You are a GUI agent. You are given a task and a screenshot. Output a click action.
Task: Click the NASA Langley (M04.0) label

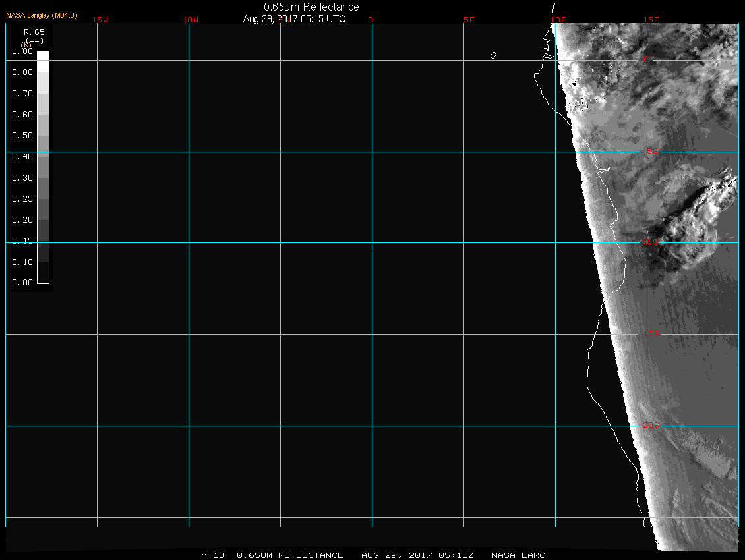42,14
